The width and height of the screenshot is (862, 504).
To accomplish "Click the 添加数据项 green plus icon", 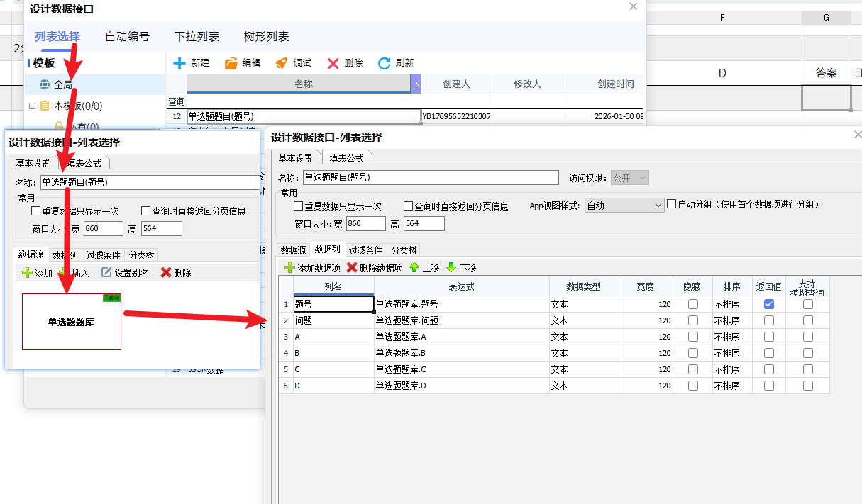I will tap(289, 268).
